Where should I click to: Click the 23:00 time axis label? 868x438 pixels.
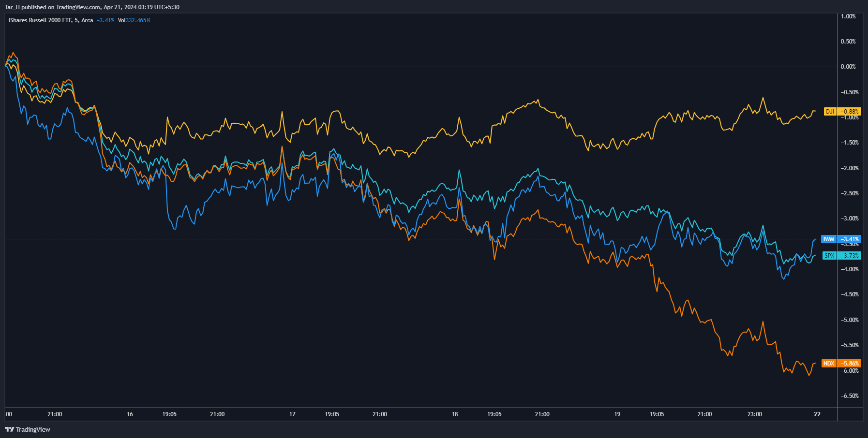pos(755,414)
